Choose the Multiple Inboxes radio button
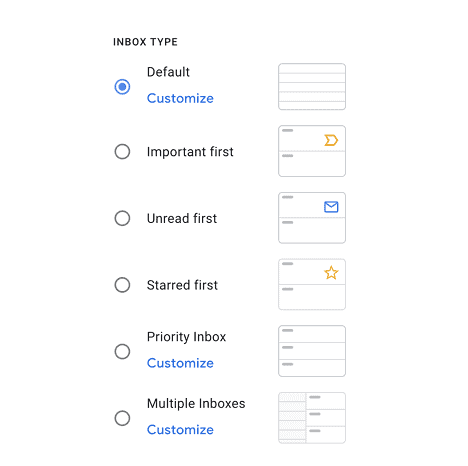 [x=122, y=418]
